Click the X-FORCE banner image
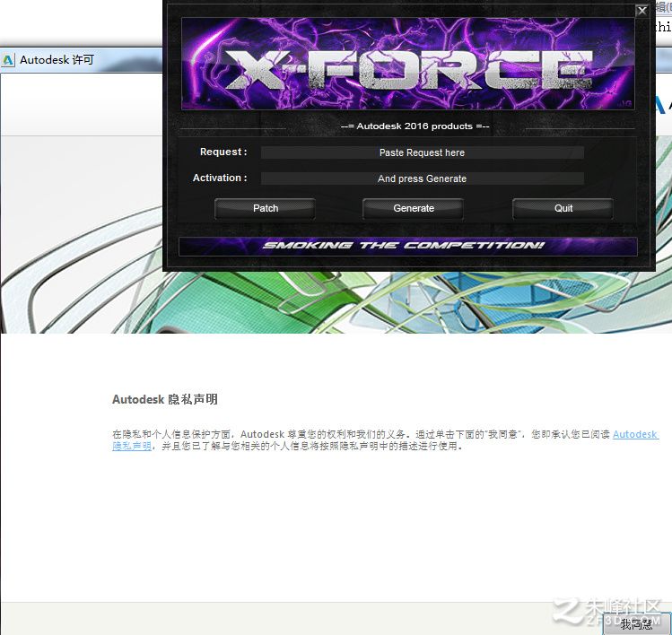The width and height of the screenshot is (672, 635). (408, 64)
